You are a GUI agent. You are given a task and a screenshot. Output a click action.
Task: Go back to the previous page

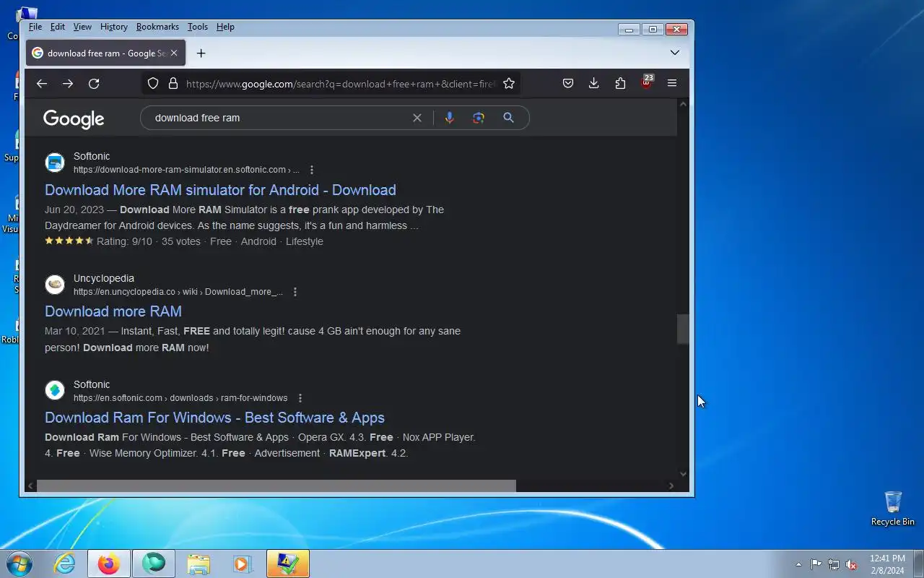pos(42,84)
